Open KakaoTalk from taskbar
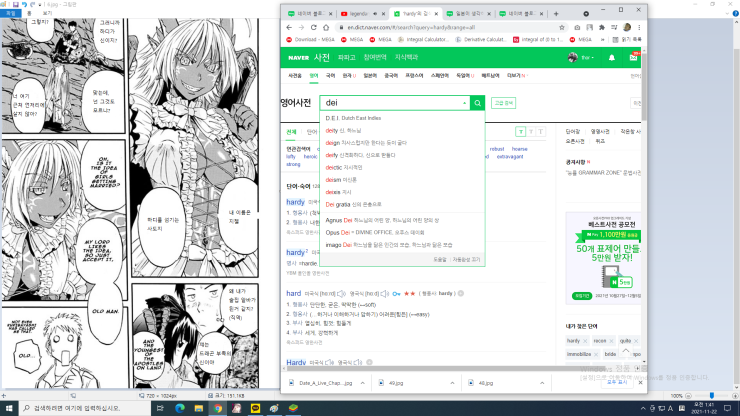This screenshot has width=740, height=416. pos(255,408)
